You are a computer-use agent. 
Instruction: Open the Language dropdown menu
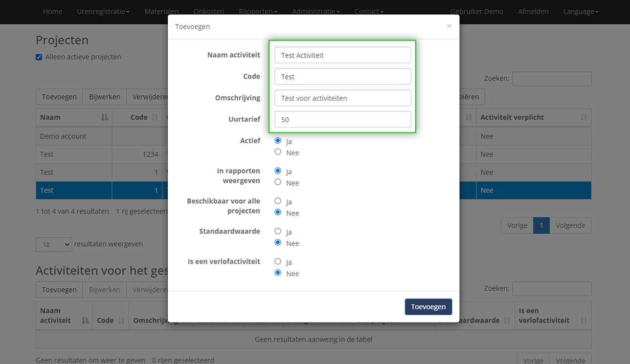(581, 11)
